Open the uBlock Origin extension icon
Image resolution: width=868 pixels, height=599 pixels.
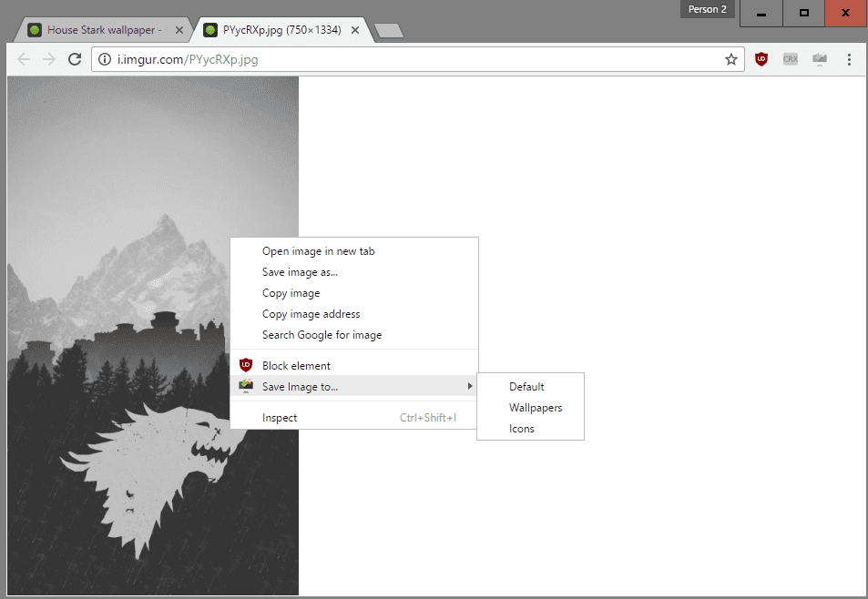[761, 59]
